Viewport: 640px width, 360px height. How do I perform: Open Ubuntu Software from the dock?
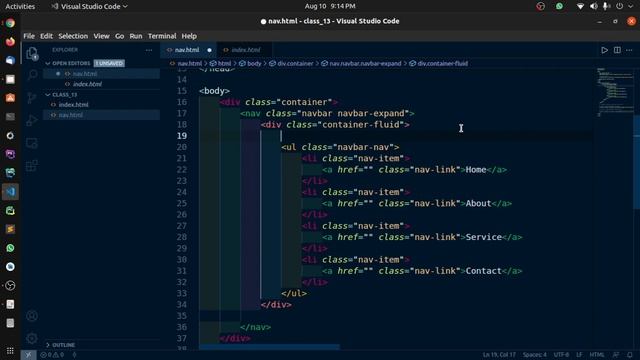10,98
